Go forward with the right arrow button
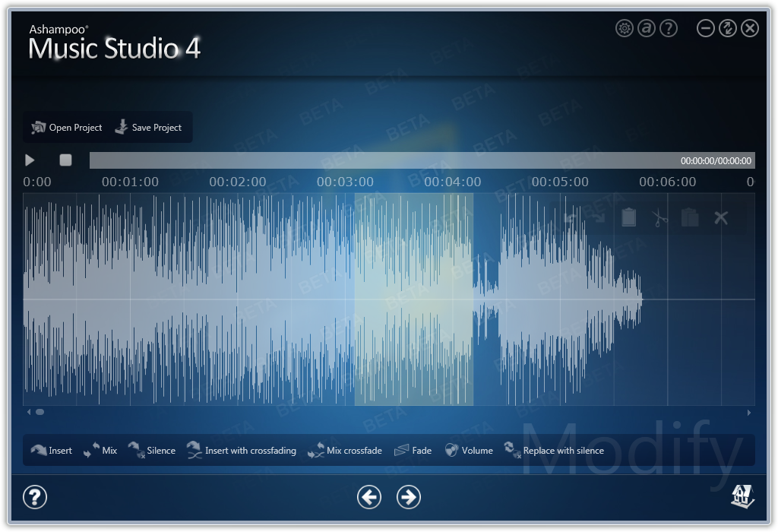The image size is (778, 532). (x=408, y=497)
